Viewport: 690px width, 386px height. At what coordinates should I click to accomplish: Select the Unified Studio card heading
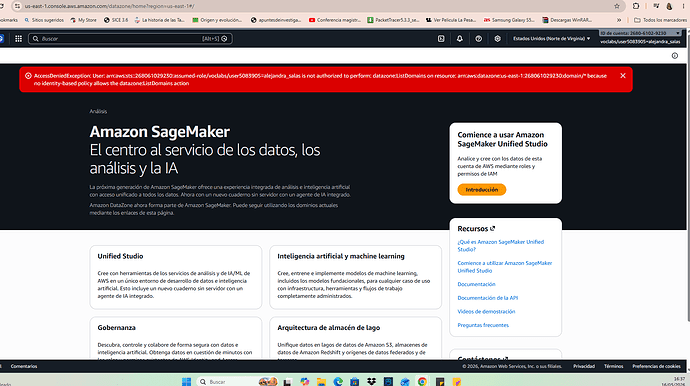120,256
